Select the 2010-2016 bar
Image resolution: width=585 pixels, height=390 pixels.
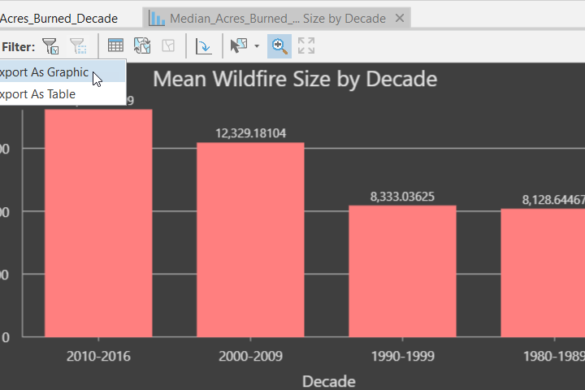(98, 223)
